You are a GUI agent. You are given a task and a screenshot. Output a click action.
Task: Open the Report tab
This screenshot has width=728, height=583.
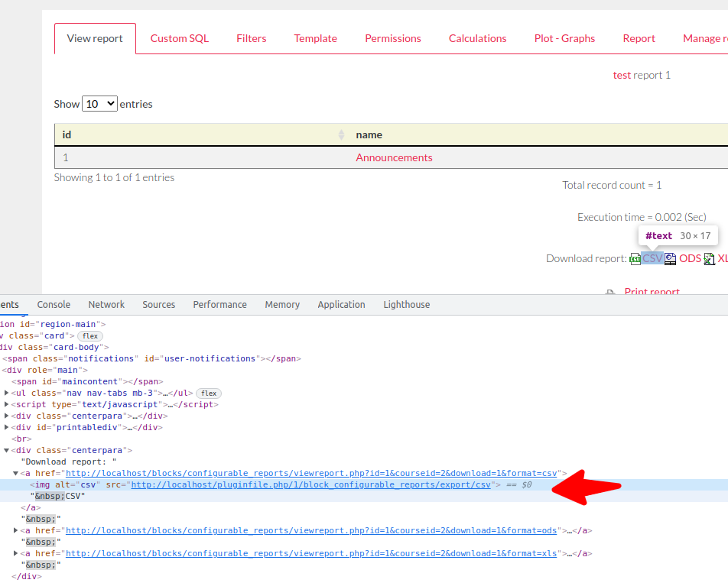pyautogui.click(x=639, y=38)
